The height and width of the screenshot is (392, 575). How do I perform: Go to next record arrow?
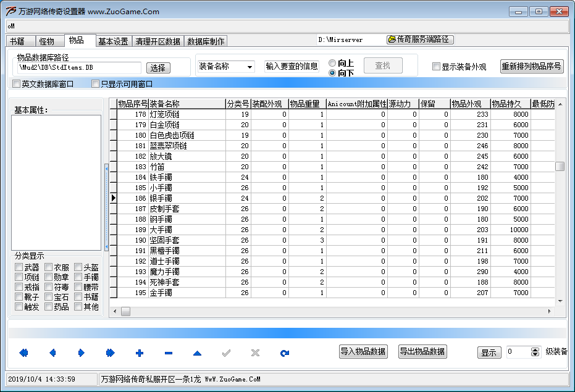(82, 353)
